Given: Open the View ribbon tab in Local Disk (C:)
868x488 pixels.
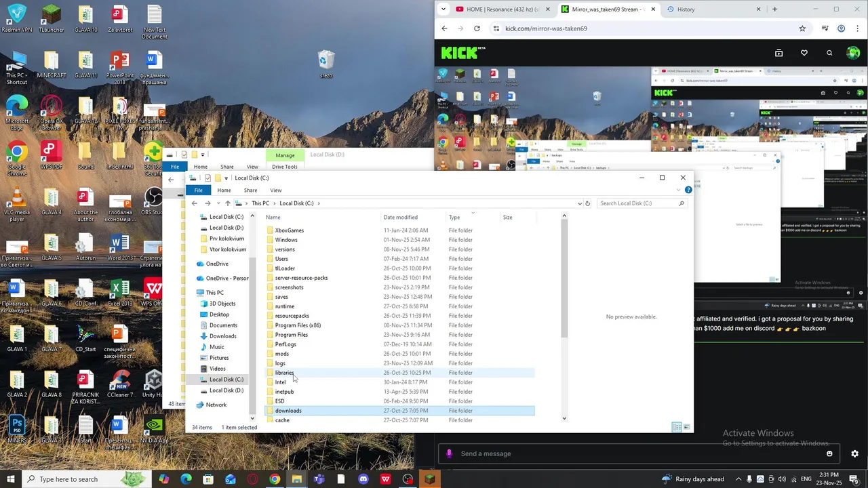Looking at the screenshot, I should click(276, 190).
